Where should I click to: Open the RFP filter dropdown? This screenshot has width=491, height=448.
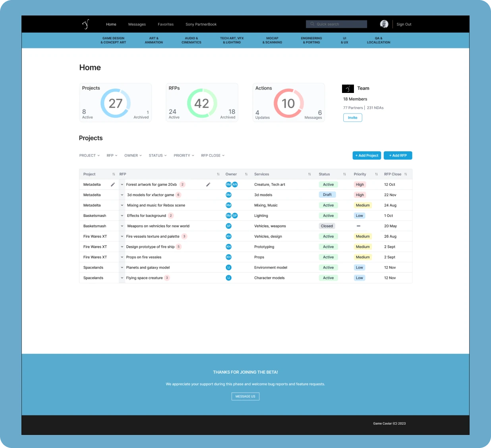[x=112, y=156]
